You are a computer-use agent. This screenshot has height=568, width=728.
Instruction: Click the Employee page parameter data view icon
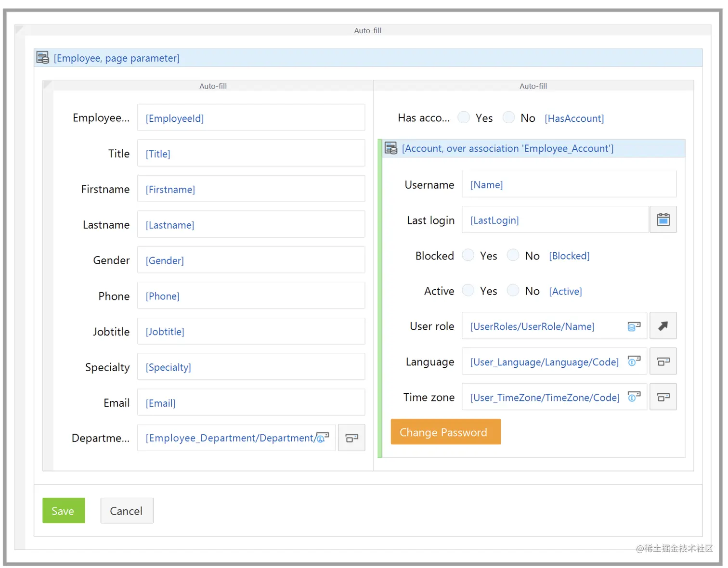point(43,58)
